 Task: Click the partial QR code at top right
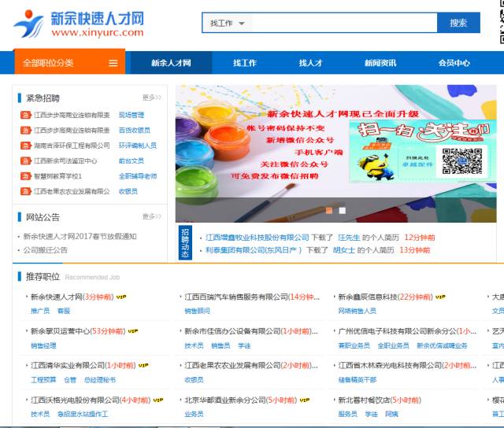[x=502, y=22]
